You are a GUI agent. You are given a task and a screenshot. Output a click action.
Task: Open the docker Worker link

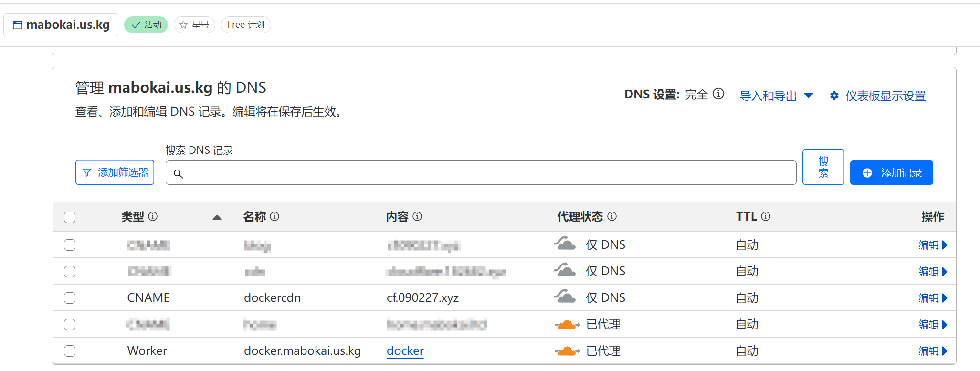[405, 350]
